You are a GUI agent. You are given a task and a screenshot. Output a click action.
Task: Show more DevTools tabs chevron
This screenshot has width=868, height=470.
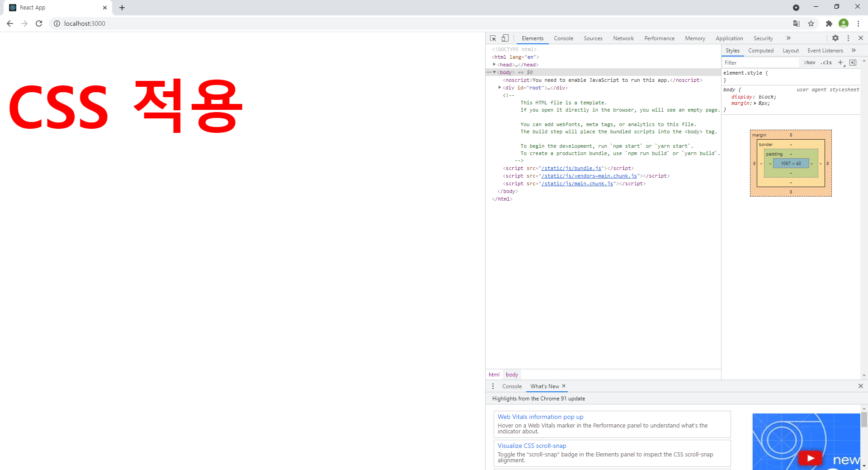pos(788,38)
